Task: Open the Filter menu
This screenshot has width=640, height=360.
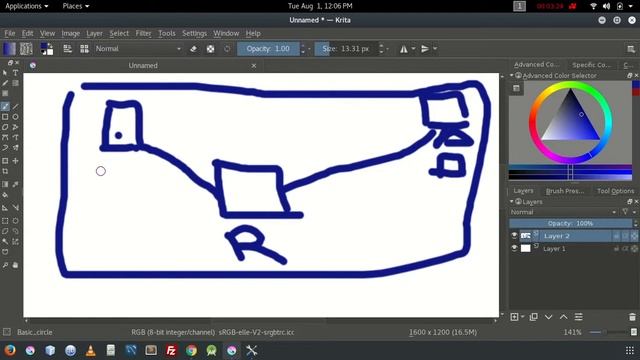Action: (143, 33)
